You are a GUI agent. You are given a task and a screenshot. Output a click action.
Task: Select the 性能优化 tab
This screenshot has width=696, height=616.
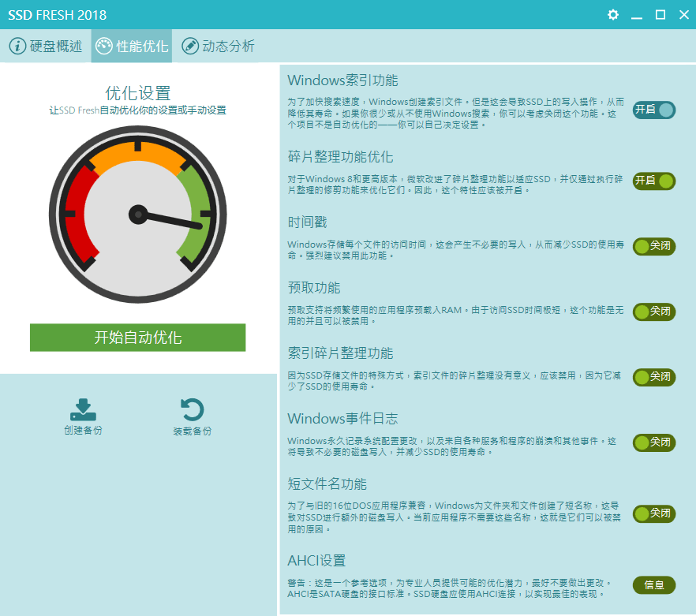click(132, 46)
